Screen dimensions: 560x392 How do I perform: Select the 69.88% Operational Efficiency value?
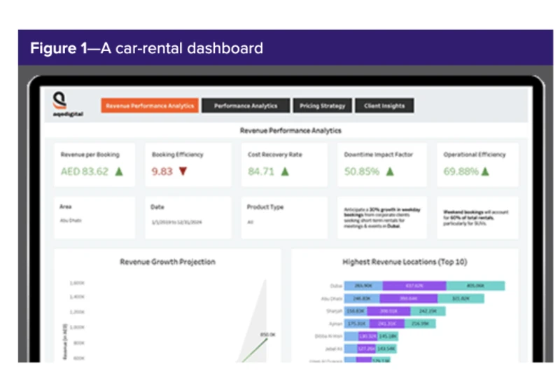click(x=461, y=171)
